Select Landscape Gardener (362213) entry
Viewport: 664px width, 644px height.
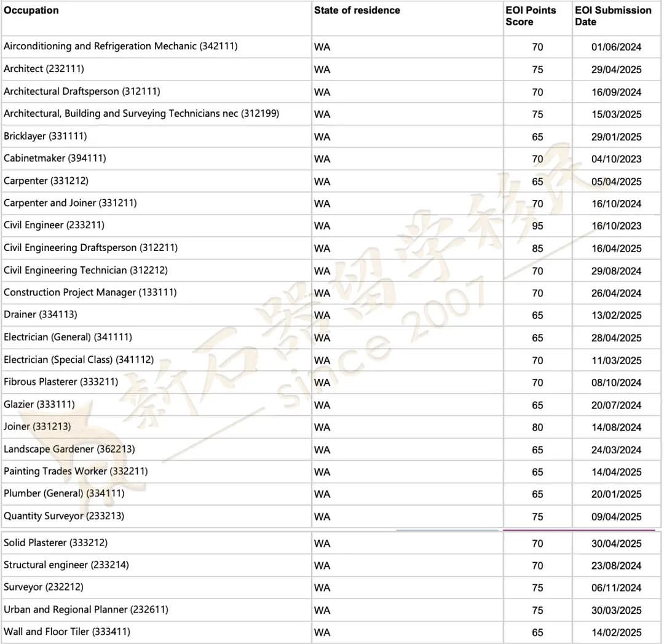click(x=69, y=449)
